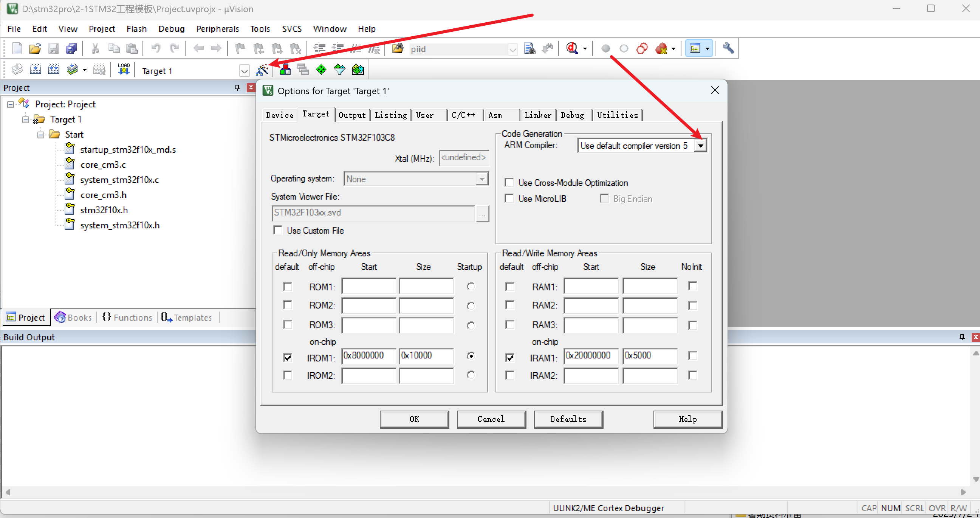Viewport: 980px width, 518px height.
Task: Click the Save icon in toolbar
Action: tap(53, 49)
